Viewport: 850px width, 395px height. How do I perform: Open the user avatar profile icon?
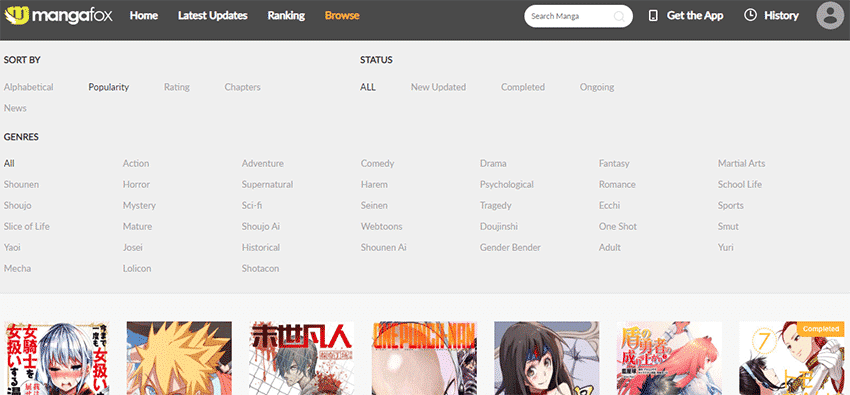[830, 16]
